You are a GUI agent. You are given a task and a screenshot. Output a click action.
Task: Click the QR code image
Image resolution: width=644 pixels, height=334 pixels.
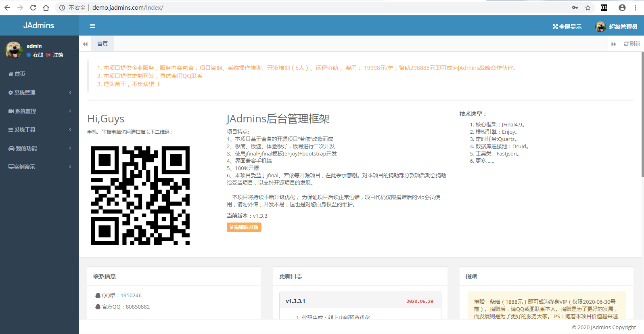[x=140, y=195]
